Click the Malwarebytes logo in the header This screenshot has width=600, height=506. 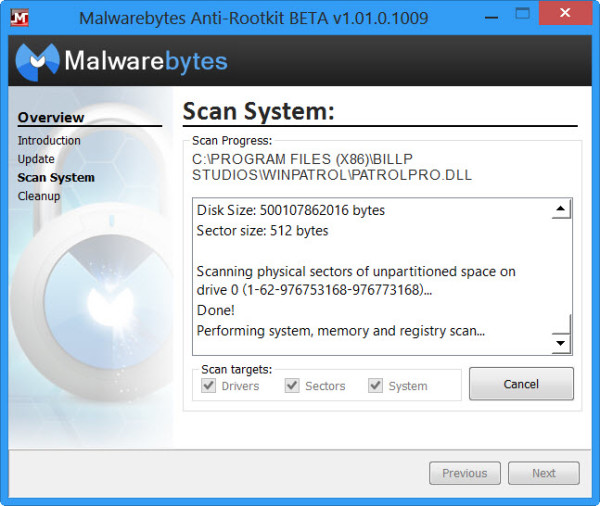point(121,61)
